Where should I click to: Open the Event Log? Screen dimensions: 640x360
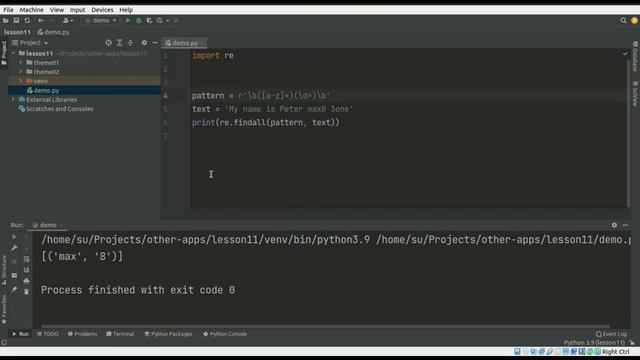click(611, 334)
